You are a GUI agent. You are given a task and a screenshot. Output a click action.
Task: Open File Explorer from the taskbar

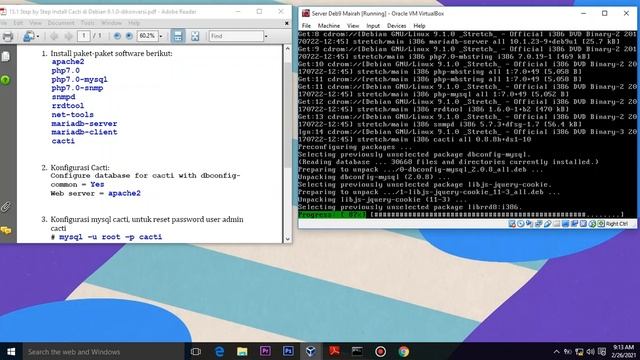(242, 351)
